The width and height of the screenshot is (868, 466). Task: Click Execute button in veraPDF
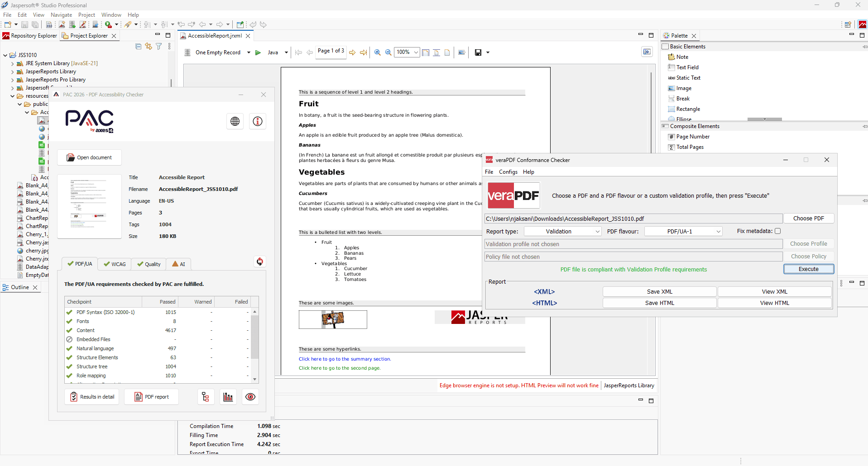(809, 269)
